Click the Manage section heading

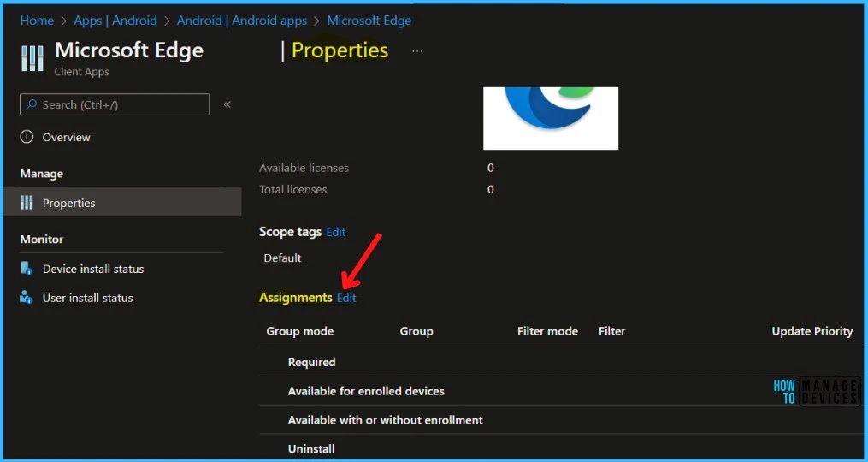click(x=42, y=174)
